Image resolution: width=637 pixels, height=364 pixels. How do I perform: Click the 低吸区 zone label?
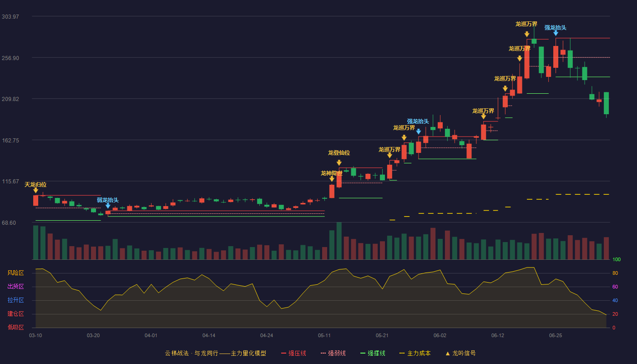pyautogui.click(x=15, y=327)
